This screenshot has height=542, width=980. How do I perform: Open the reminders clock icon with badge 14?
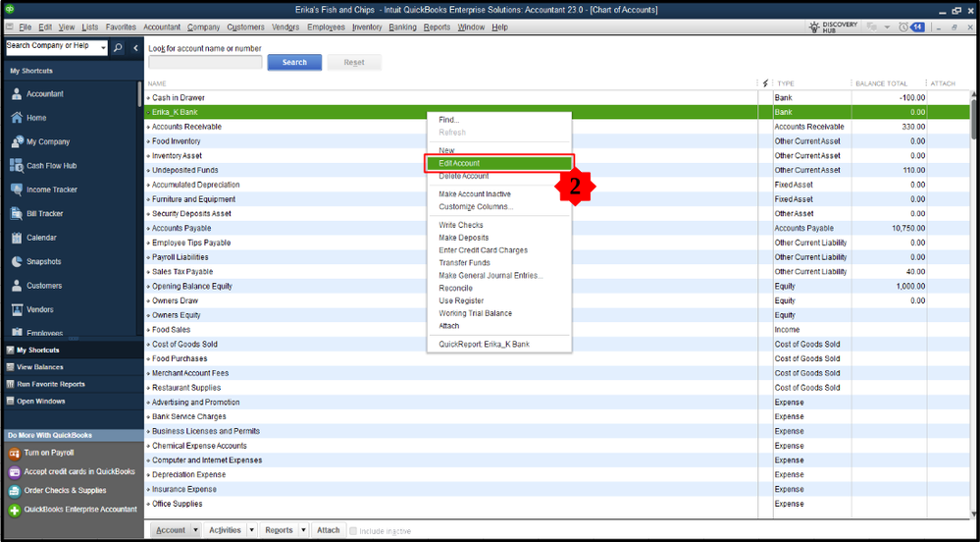[x=911, y=27]
